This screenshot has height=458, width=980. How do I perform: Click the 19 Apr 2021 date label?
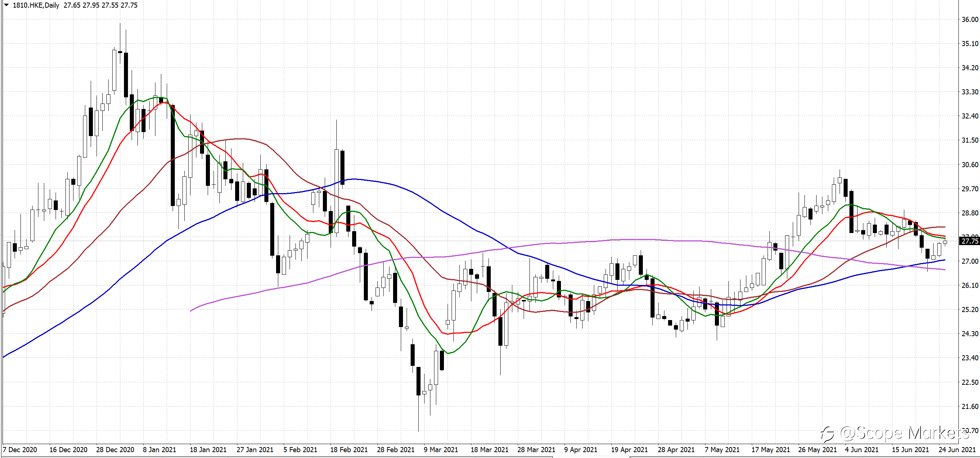629,450
